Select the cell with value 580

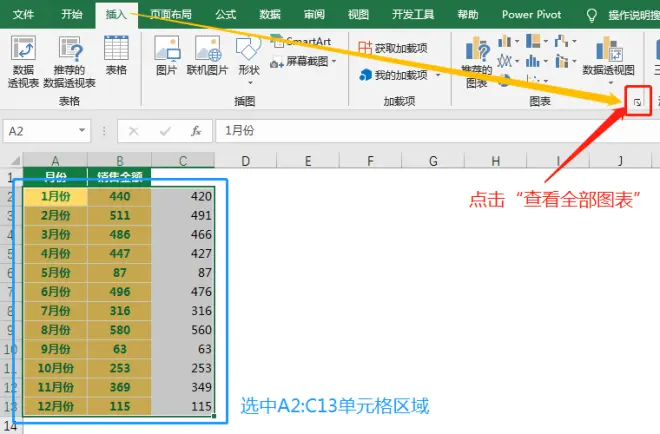(120, 330)
